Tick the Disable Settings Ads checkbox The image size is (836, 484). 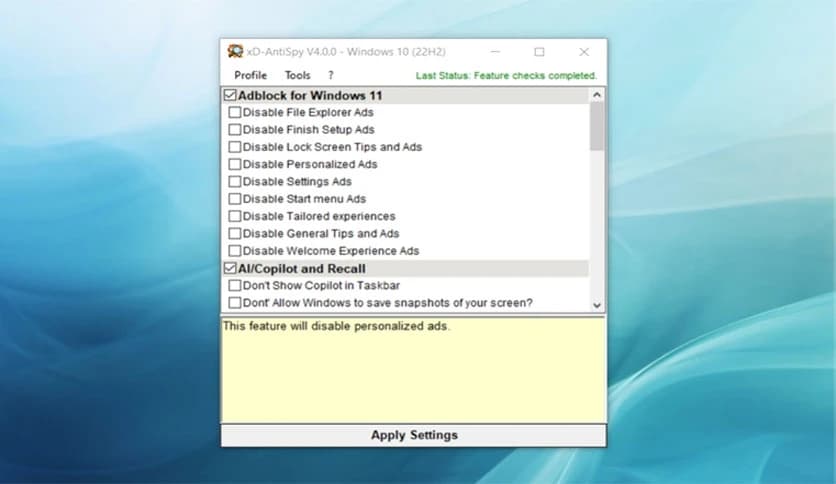click(235, 181)
